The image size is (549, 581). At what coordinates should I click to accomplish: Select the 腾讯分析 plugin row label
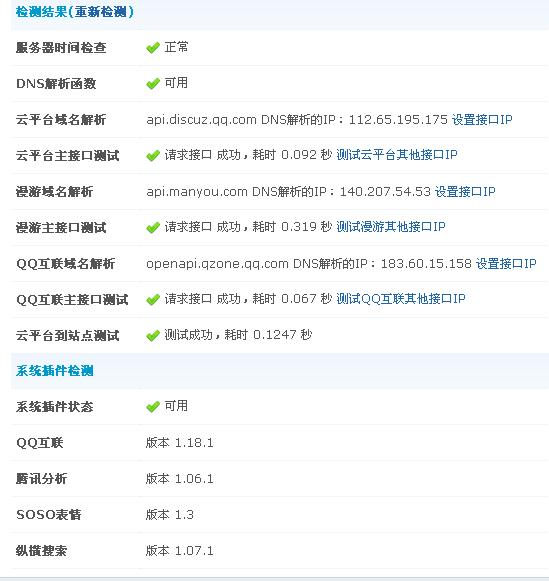coord(41,478)
